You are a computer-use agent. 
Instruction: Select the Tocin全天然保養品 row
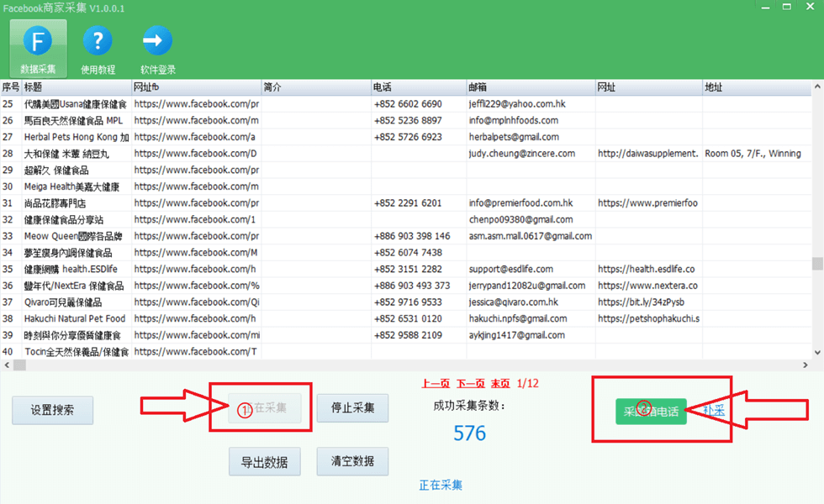pos(405,352)
